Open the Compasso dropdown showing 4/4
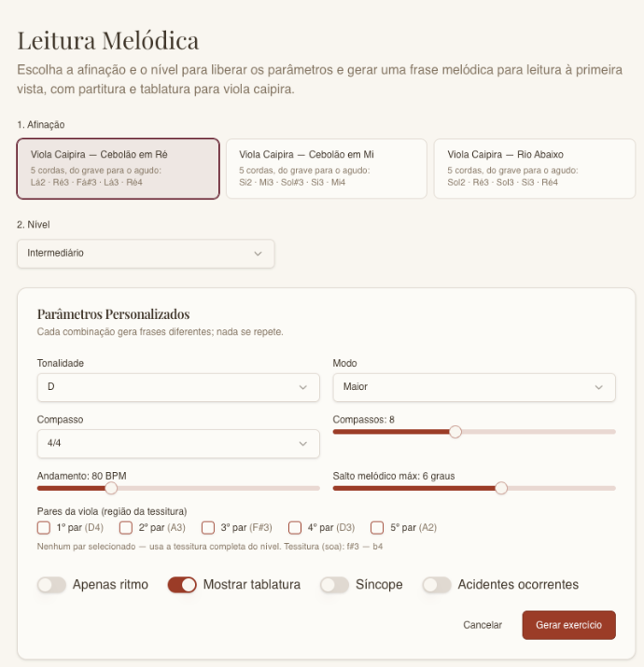 pyautogui.click(x=178, y=444)
